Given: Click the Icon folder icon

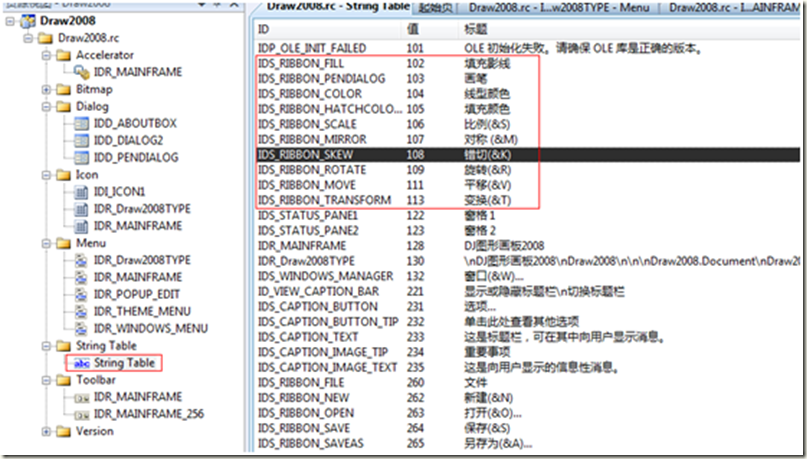Looking at the screenshot, I should click(x=63, y=175).
